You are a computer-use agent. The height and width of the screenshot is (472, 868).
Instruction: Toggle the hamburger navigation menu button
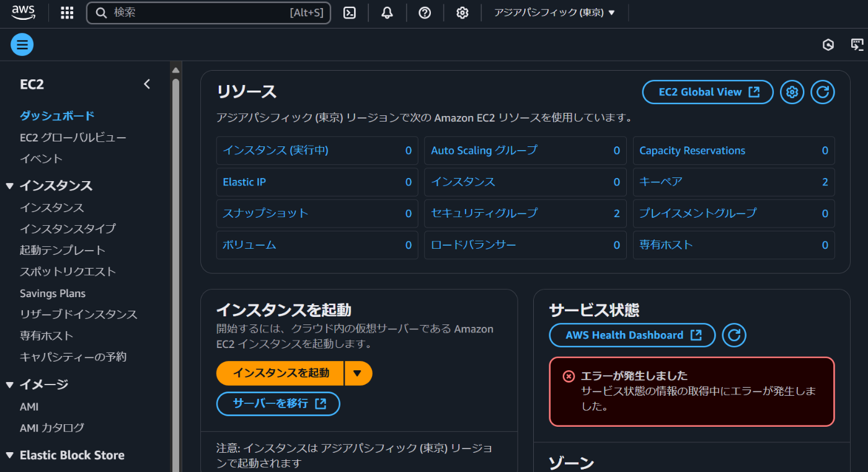point(22,45)
